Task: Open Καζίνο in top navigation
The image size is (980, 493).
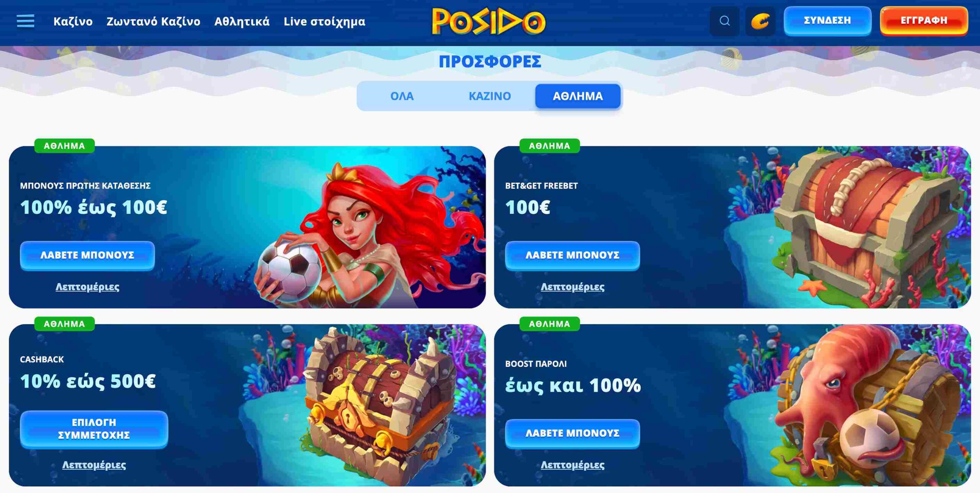Action: (73, 21)
